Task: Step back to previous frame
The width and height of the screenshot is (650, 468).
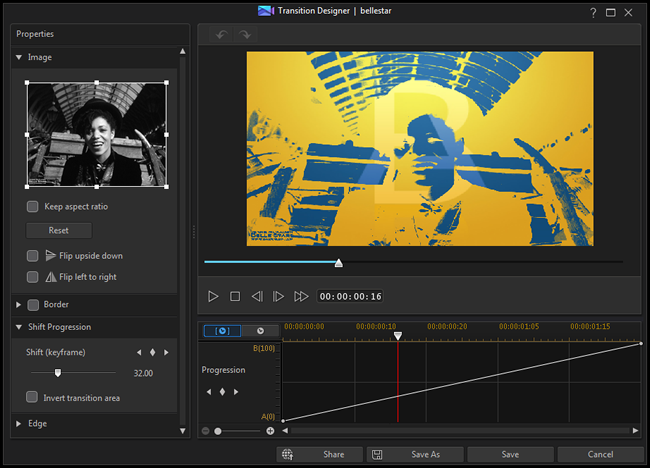Action: [257, 296]
